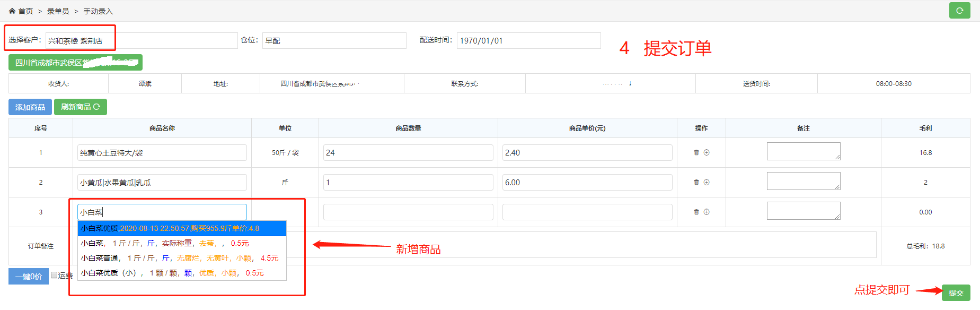Delete row 3 with its trash icon
The image size is (980, 310).
click(696, 212)
